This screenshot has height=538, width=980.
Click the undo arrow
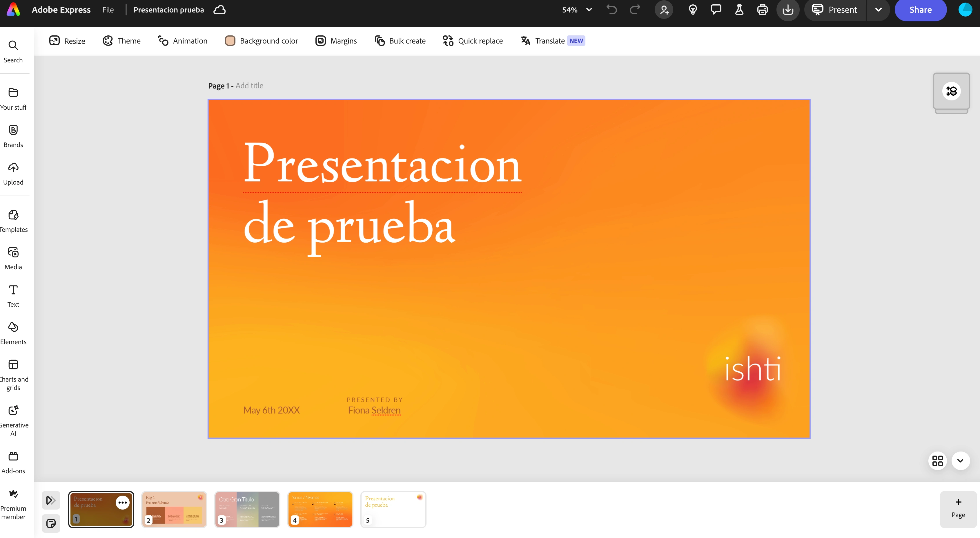(611, 10)
